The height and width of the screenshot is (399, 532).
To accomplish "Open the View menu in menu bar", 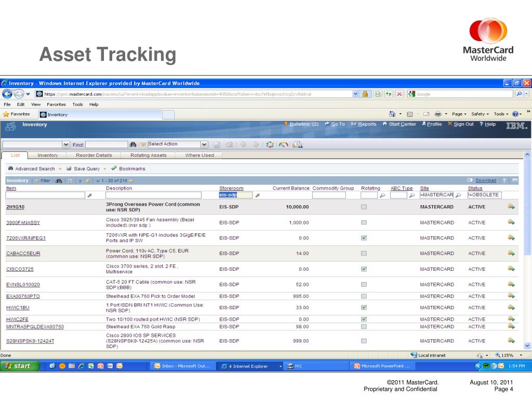I will coord(36,104).
